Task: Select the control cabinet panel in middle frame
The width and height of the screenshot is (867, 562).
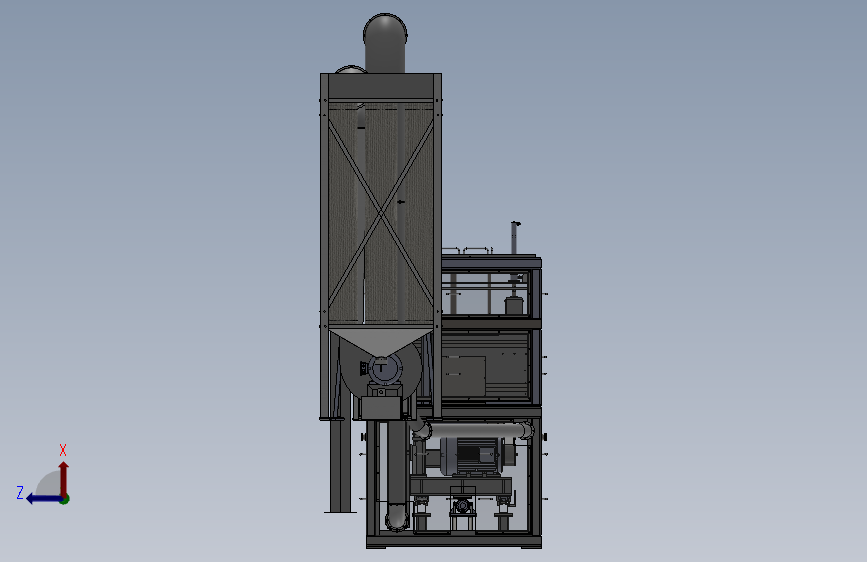Action: 463,376
